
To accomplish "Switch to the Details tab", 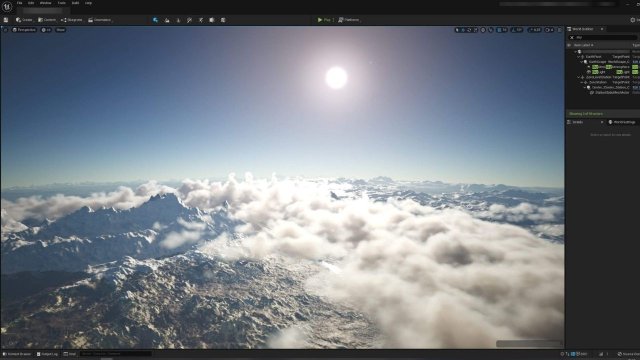I will (x=578, y=122).
